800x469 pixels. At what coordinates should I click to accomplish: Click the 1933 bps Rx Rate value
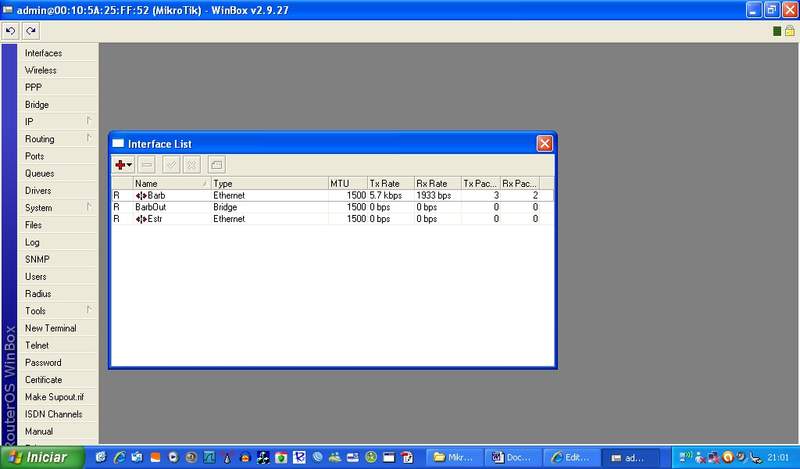(x=434, y=195)
